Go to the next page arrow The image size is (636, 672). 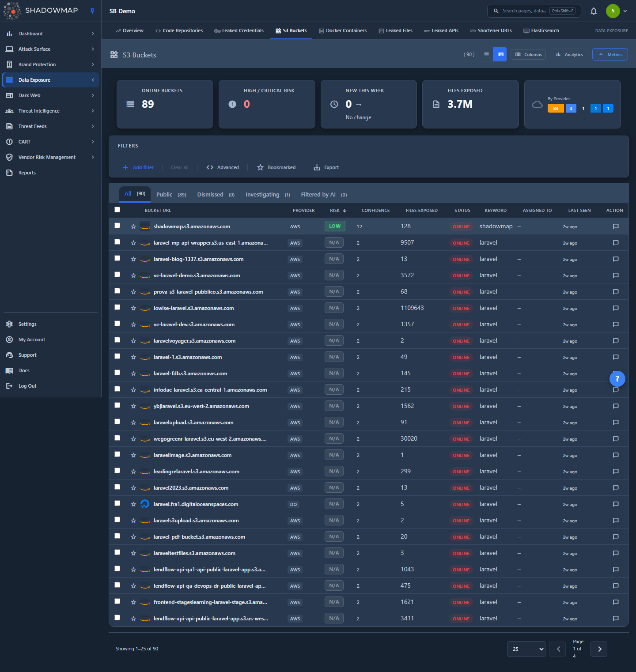599,649
